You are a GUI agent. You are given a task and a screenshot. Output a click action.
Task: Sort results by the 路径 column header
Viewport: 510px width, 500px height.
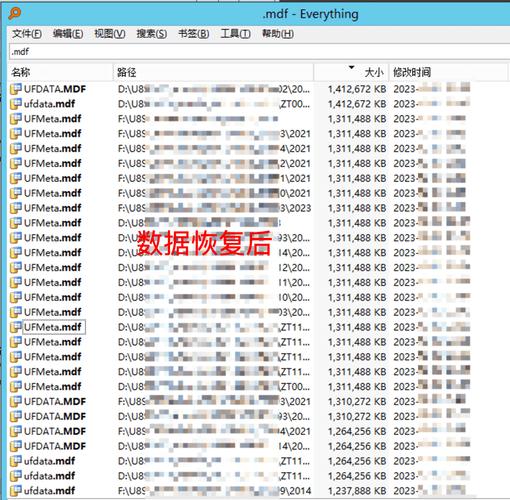(213, 72)
